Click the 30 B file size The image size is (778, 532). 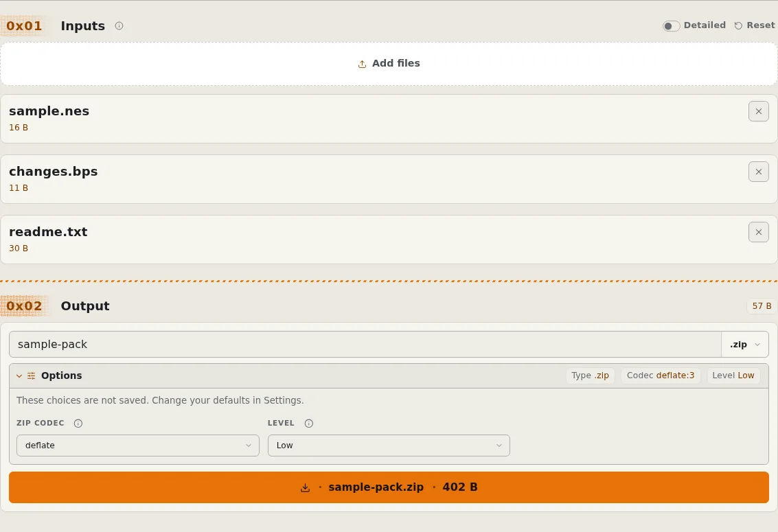[x=19, y=248]
